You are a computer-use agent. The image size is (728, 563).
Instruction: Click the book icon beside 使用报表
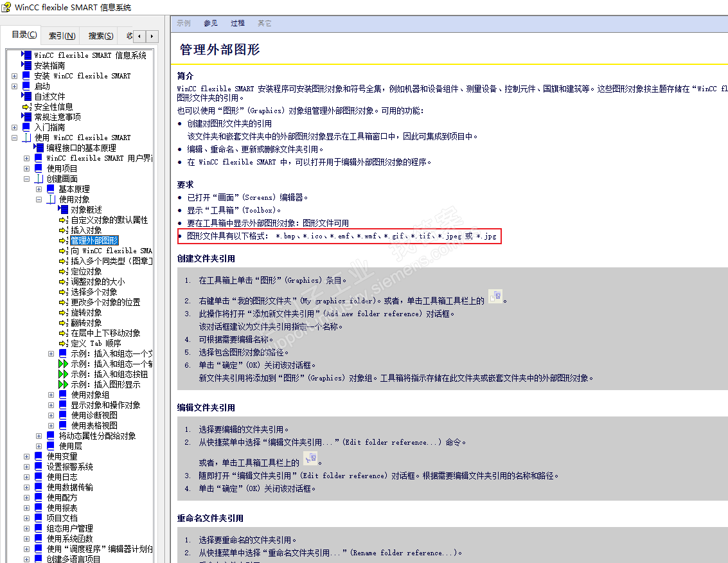tap(39, 508)
